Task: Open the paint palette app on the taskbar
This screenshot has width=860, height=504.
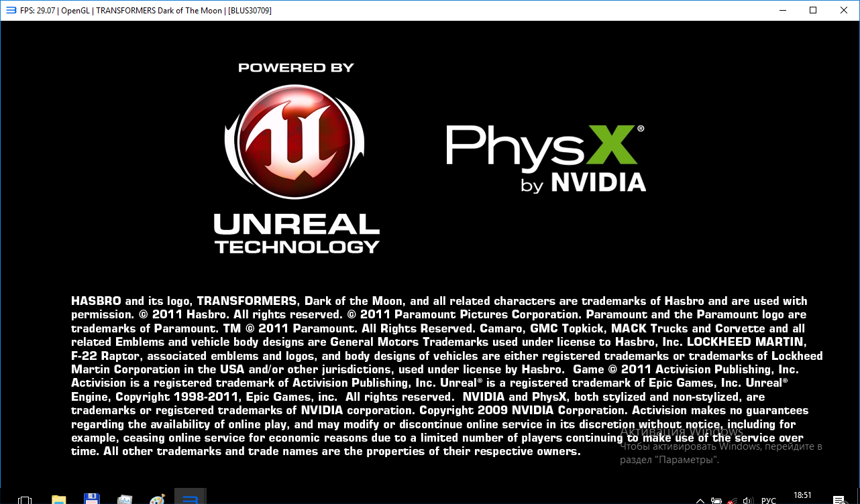Action: [157, 499]
